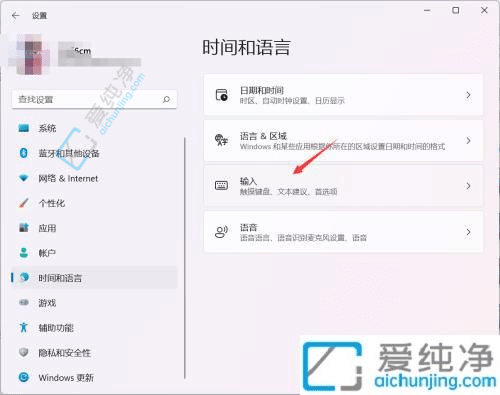This screenshot has width=500, height=395.
Task: Expand the 输入 chevron
Action: click(x=468, y=186)
